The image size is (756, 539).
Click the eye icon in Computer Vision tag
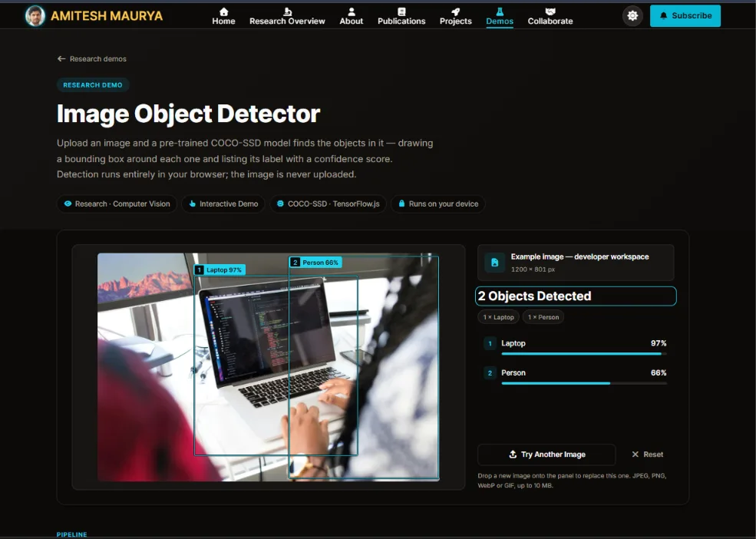[68, 203]
